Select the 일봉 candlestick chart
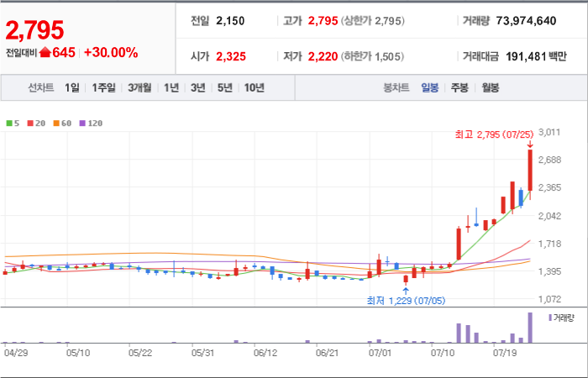588x378 pixels. point(430,87)
